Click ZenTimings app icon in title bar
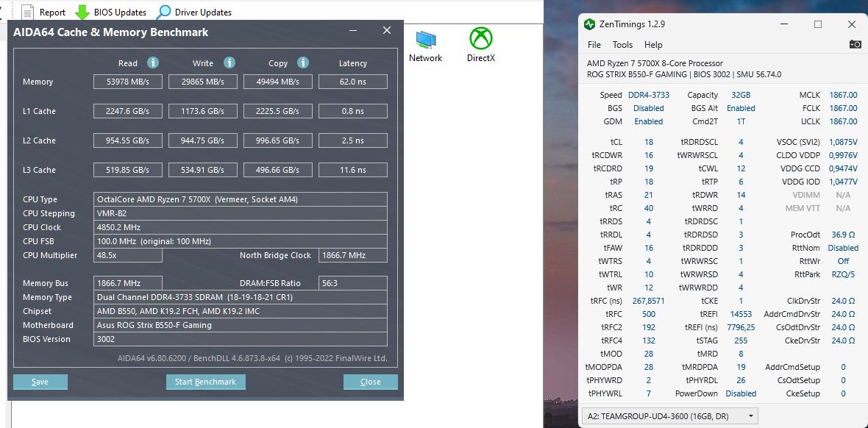The height and width of the screenshot is (428, 868). (x=588, y=24)
